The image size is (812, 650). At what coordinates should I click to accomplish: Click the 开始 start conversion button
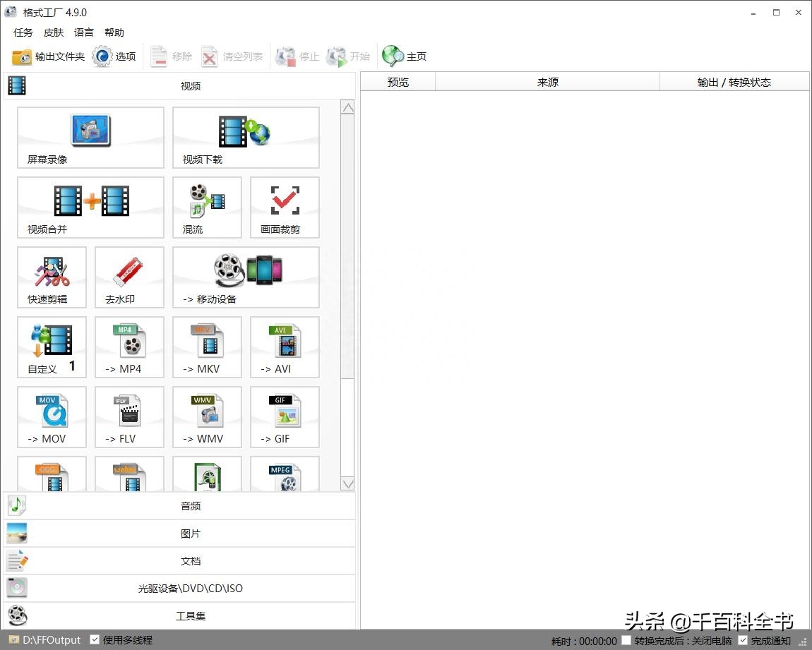coord(347,56)
